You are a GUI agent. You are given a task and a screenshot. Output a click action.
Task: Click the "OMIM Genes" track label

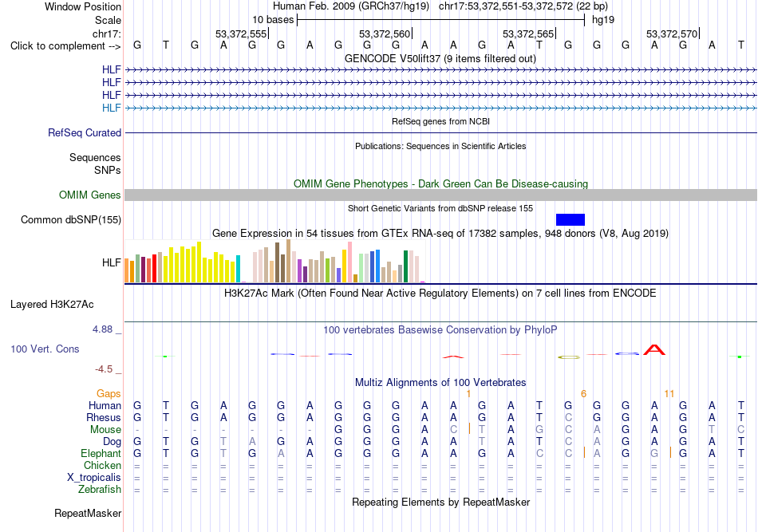tap(89, 195)
